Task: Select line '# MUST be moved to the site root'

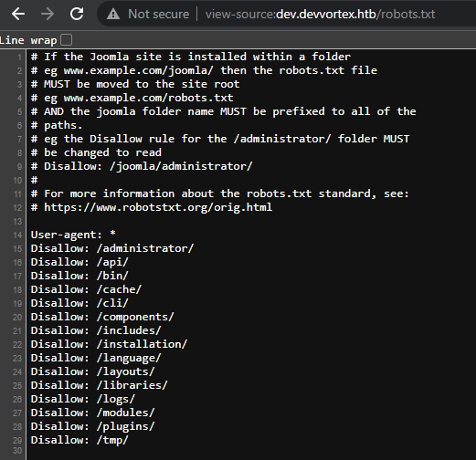Action: (135, 84)
